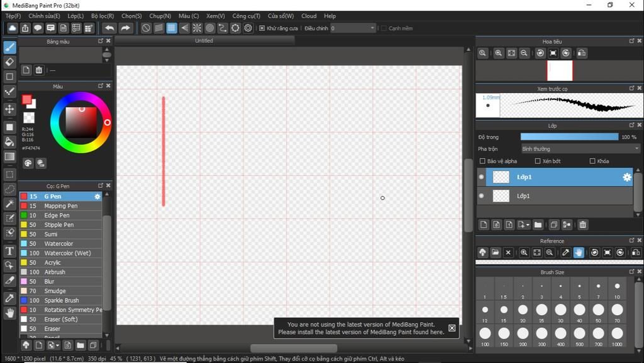
Task: Open the Lớp(L) menu
Action: pyautogui.click(x=75, y=16)
